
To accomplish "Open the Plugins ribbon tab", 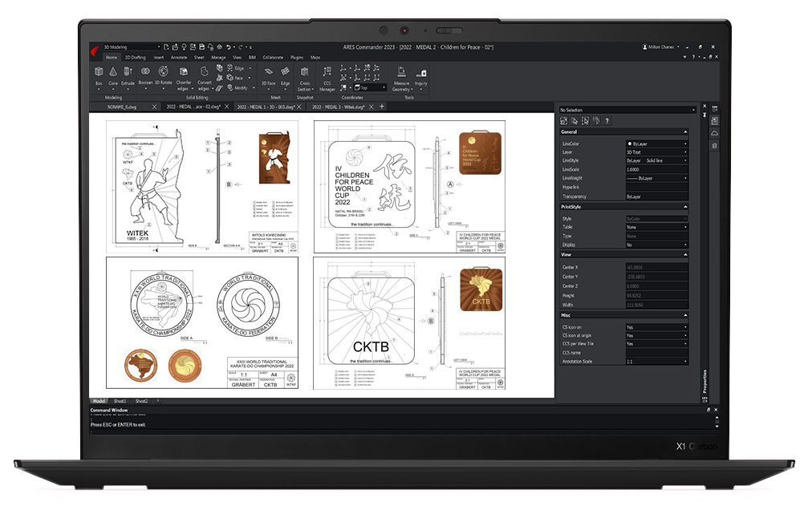I will (297, 58).
